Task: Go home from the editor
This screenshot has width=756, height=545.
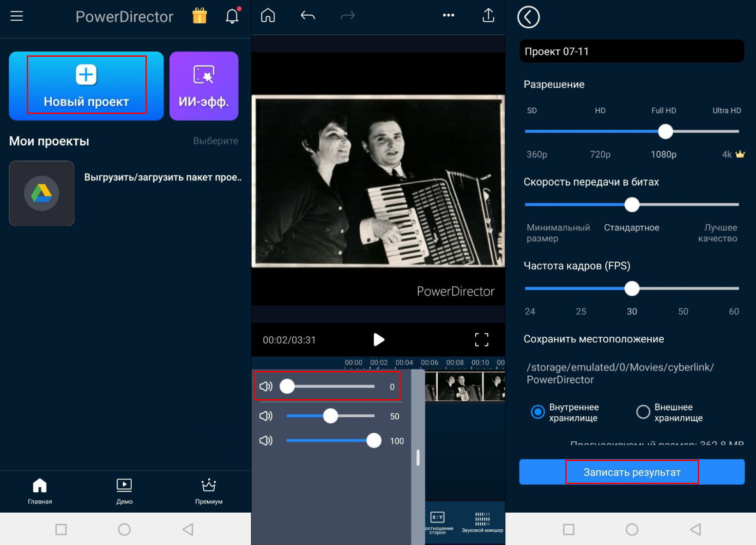Action: click(x=268, y=16)
